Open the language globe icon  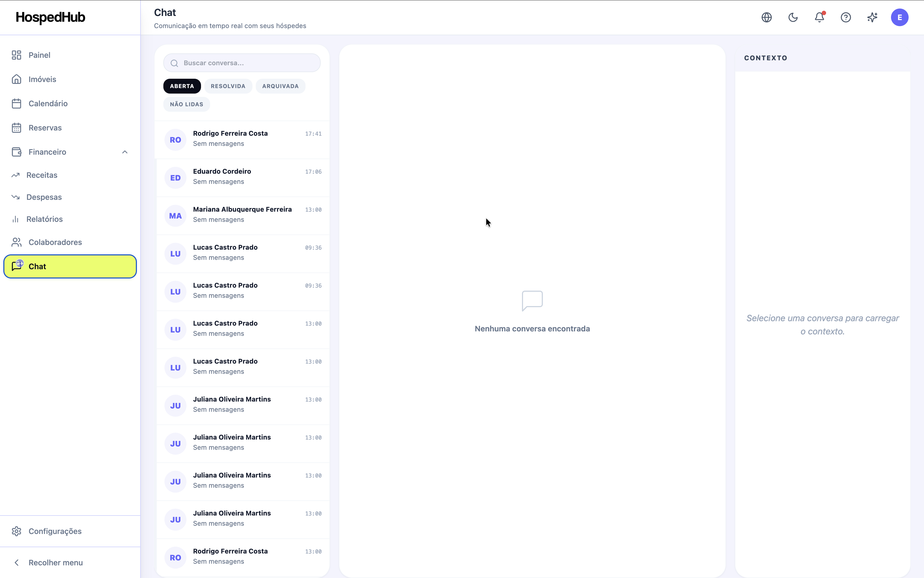tap(766, 17)
